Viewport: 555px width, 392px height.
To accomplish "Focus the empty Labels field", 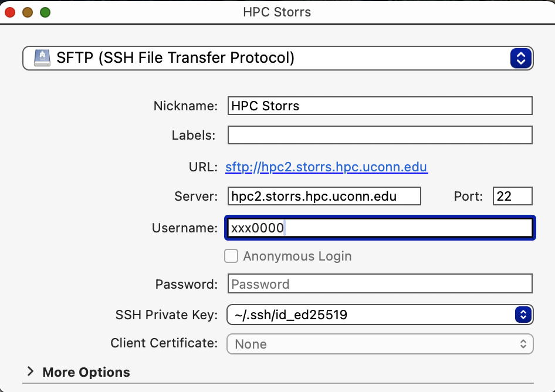I will pos(380,136).
